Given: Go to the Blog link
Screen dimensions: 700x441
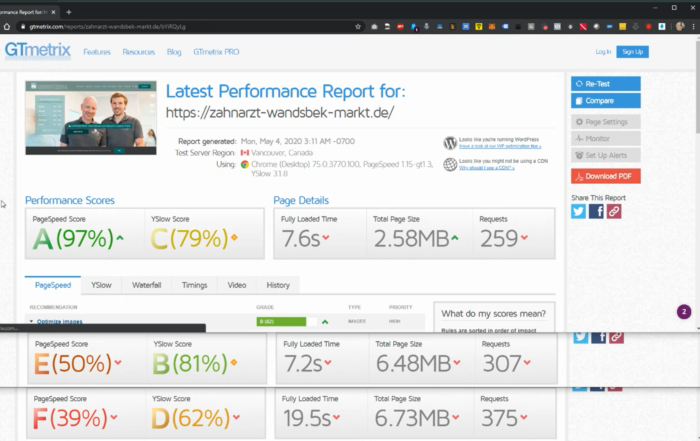Looking at the screenshot, I should [x=174, y=52].
